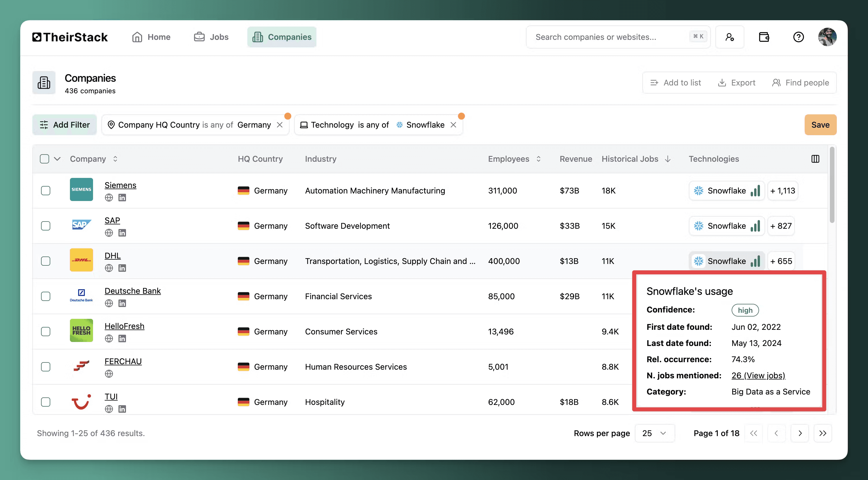This screenshot has height=480, width=868.
Task: Open the Rows per page dropdown
Action: coord(655,434)
